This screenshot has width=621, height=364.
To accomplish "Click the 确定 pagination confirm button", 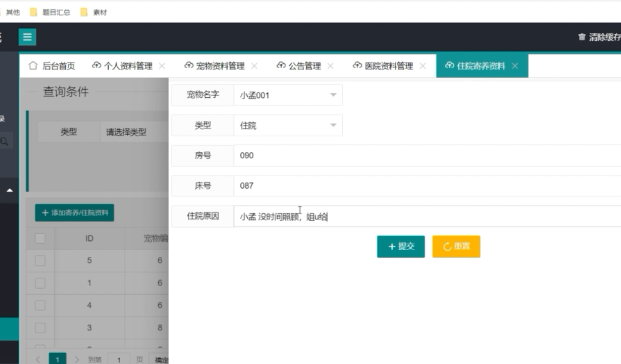I will [160, 359].
